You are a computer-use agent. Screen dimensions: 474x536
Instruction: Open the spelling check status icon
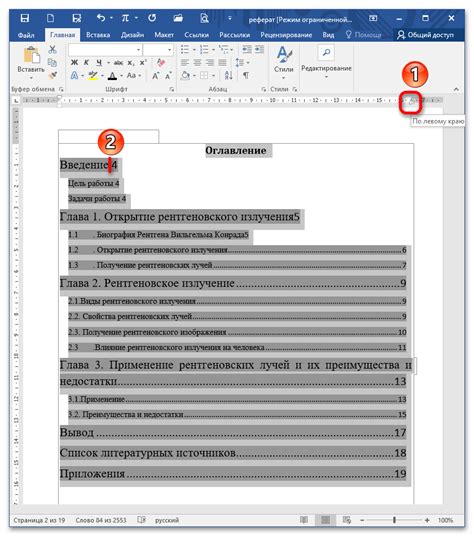coord(141,520)
